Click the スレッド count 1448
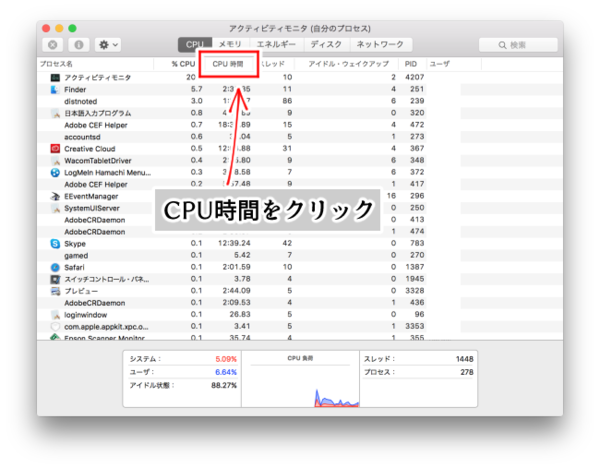600x468 pixels. coord(465,359)
